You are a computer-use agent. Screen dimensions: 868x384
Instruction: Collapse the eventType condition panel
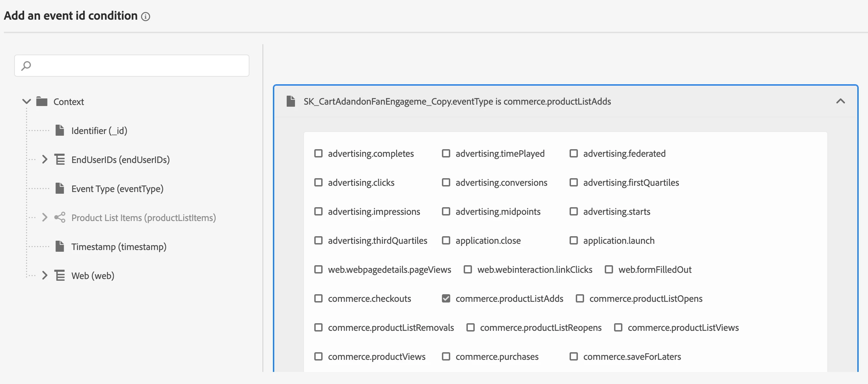coord(840,101)
